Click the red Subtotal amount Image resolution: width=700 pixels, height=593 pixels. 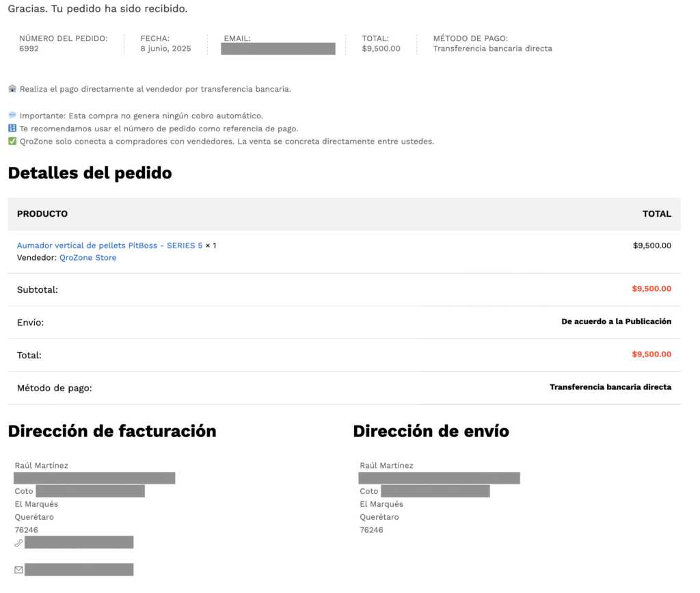(x=651, y=289)
